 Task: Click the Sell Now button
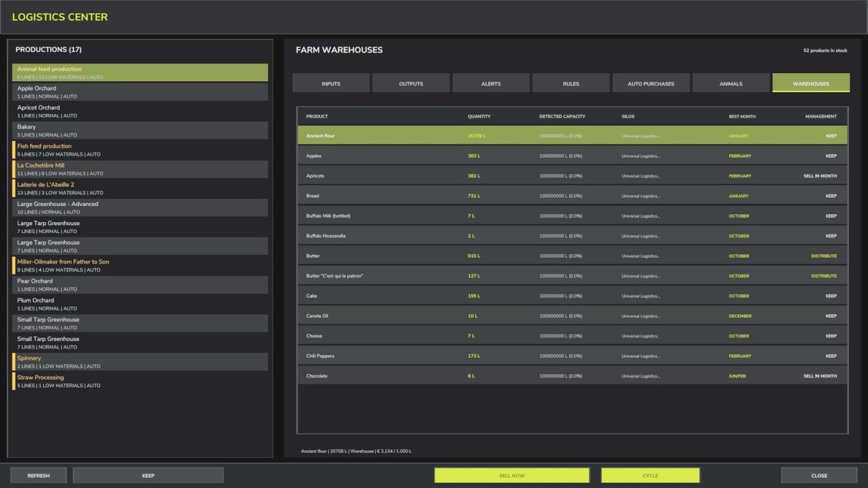(512, 475)
